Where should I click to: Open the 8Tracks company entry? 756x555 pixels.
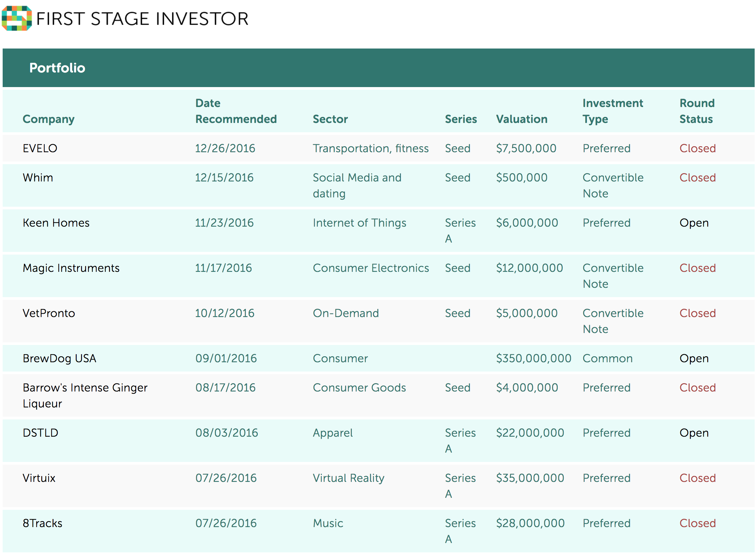pos(43,523)
